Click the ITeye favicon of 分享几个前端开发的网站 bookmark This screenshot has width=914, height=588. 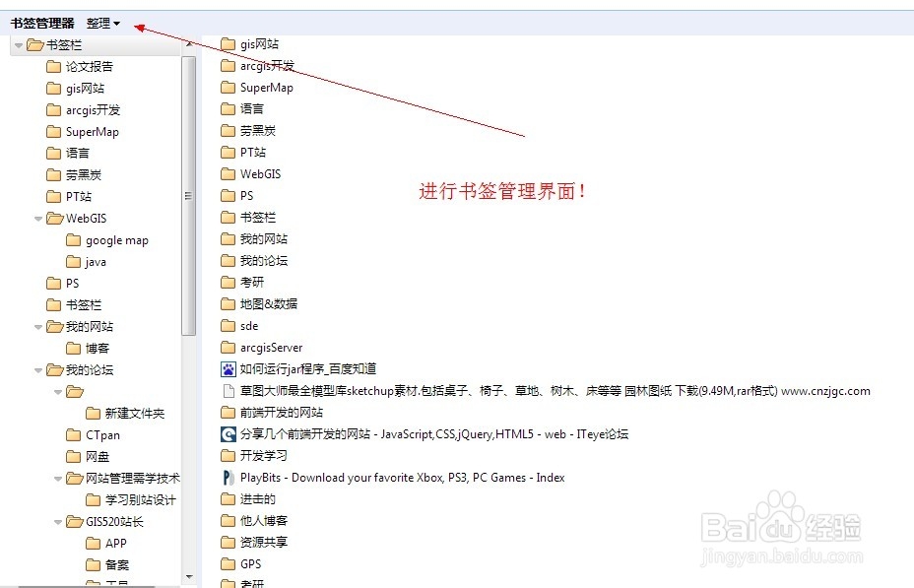coord(228,434)
